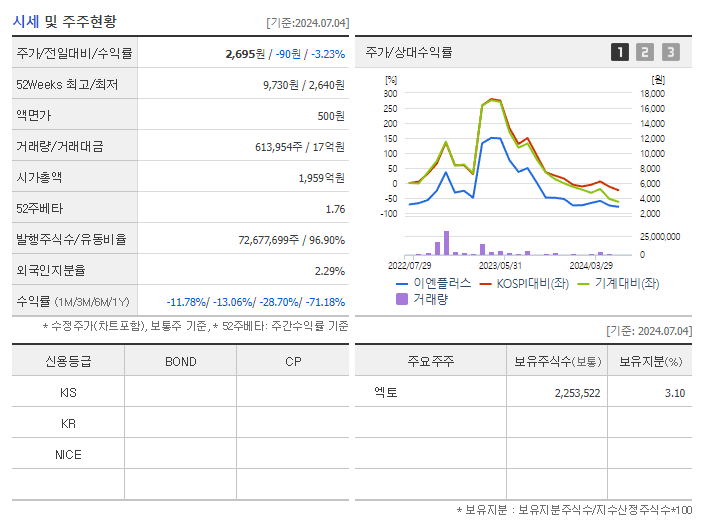Select the 시세 및 주주현황 heading

pyautogui.click(x=64, y=21)
